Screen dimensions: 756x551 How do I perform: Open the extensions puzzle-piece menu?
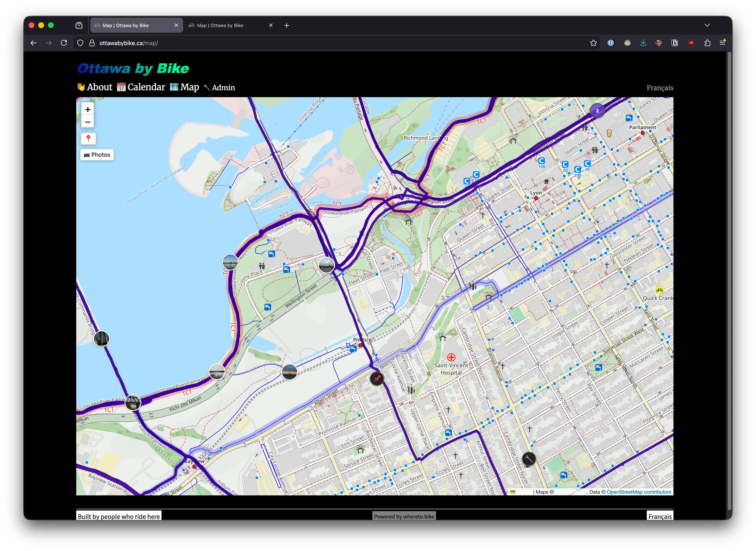707,43
